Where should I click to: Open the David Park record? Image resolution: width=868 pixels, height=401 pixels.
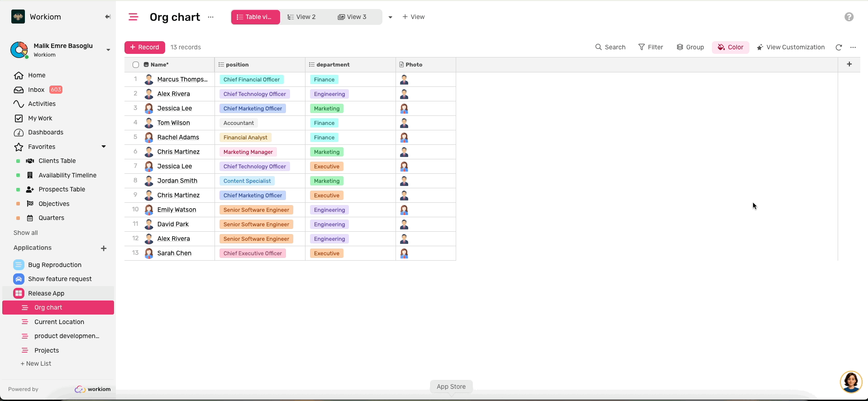pyautogui.click(x=173, y=224)
